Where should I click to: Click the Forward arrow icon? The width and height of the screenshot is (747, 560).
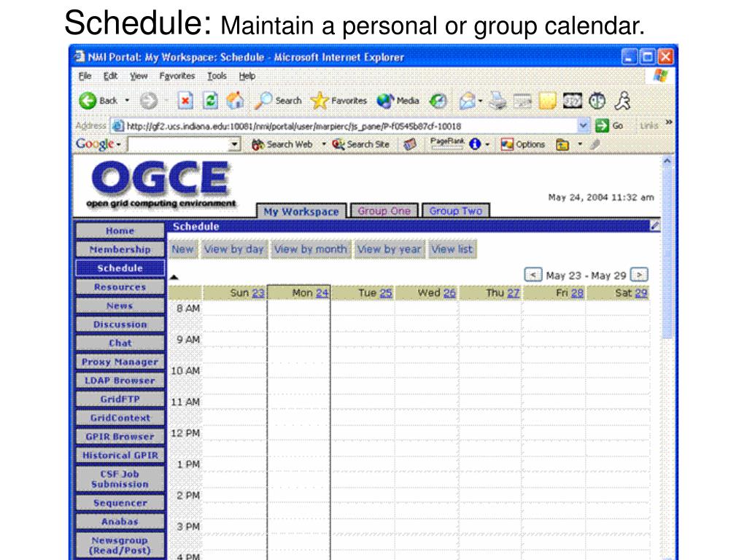click(149, 101)
